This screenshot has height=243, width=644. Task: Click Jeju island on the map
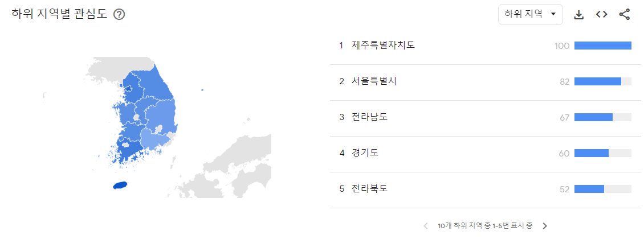point(120,186)
